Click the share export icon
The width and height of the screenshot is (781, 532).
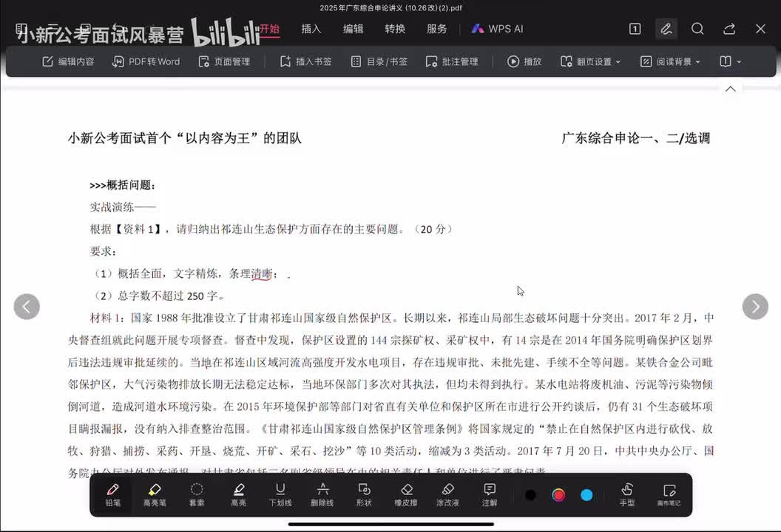pyautogui.click(x=729, y=29)
